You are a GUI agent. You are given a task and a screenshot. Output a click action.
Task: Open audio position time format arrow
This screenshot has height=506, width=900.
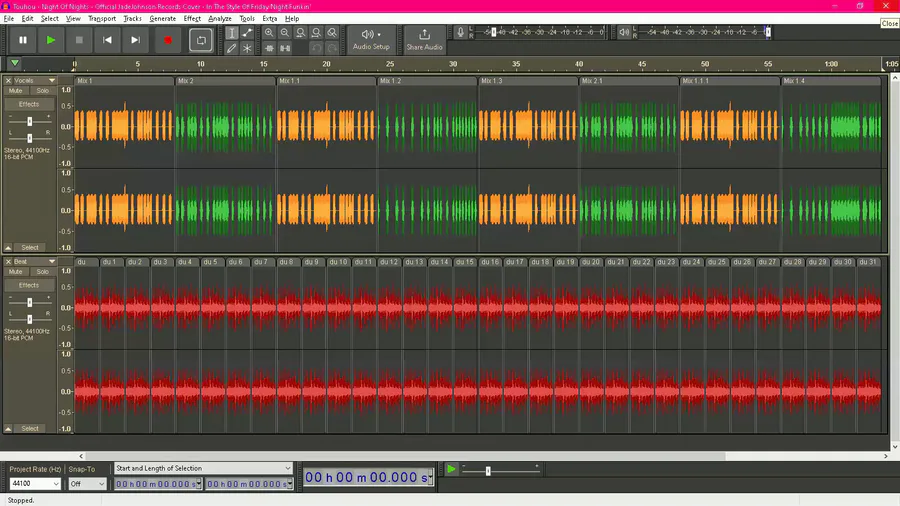tap(430, 477)
